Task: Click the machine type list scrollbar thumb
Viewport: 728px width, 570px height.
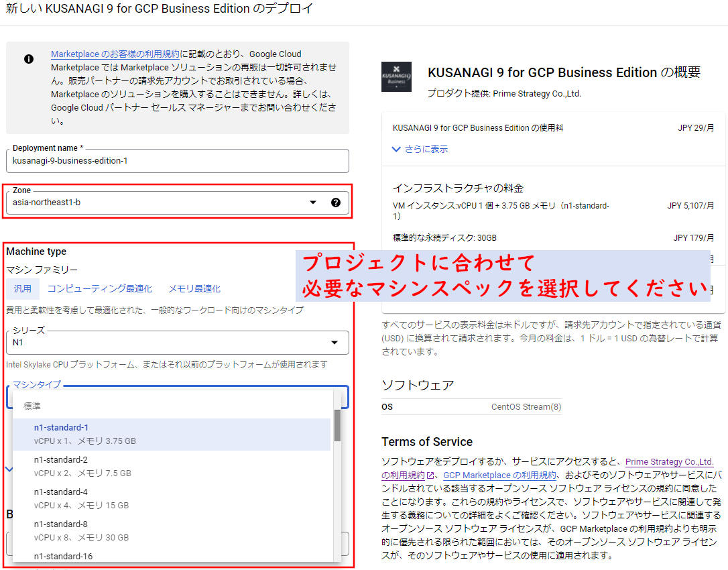Action: click(337, 425)
